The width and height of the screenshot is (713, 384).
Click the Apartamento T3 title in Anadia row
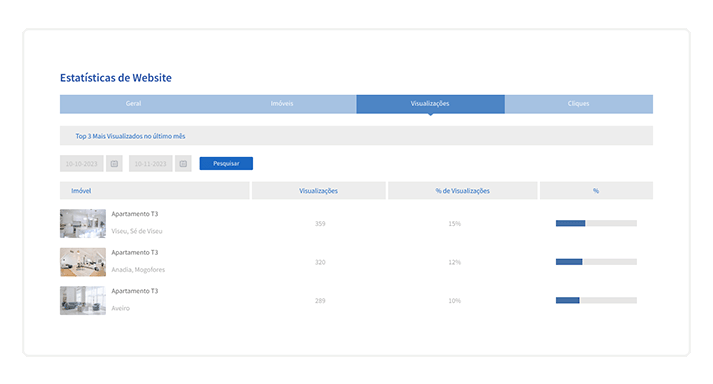pyautogui.click(x=135, y=253)
